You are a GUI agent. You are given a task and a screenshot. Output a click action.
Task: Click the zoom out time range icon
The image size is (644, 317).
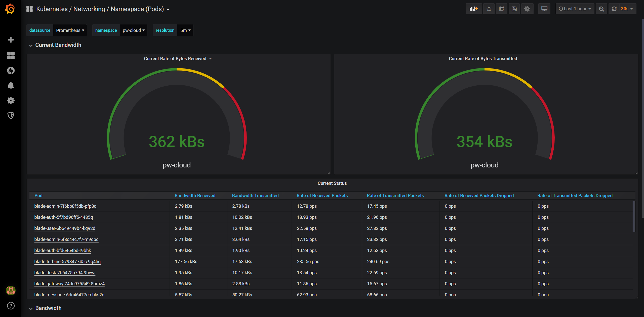pos(601,9)
